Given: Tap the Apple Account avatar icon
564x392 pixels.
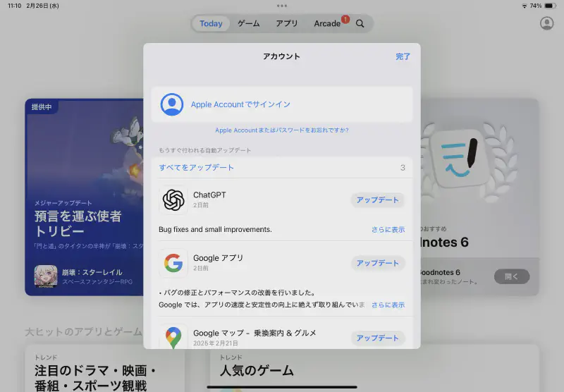Looking at the screenshot, I should [172, 104].
